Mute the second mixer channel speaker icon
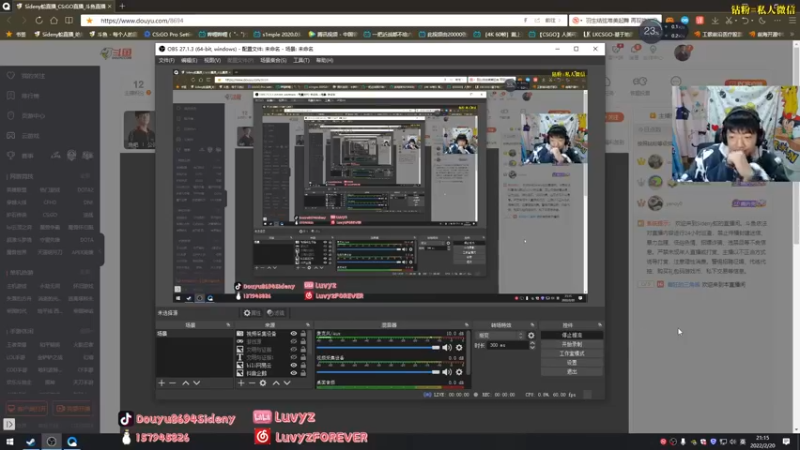The height and width of the screenshot is (450, 800). [x=447, y=372]
